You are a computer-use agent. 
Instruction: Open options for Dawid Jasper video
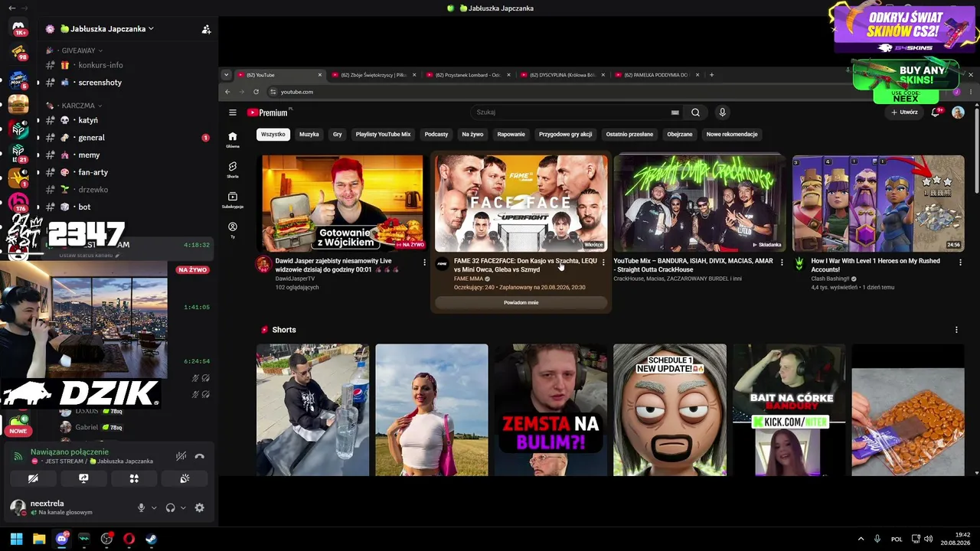pyautogui.click(x=424, y=262)
